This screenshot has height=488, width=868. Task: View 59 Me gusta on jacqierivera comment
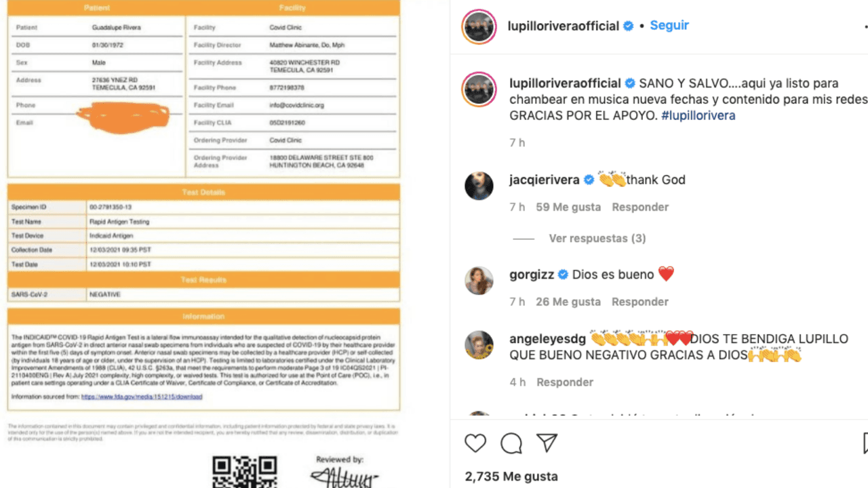coord(568,207)
